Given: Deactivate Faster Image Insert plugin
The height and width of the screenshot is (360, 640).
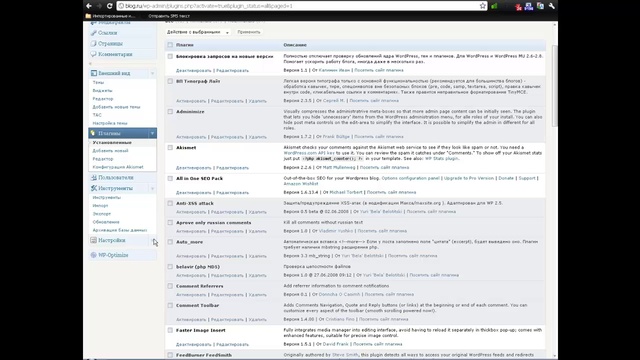Looking at the screenshot, I should 193,344.
